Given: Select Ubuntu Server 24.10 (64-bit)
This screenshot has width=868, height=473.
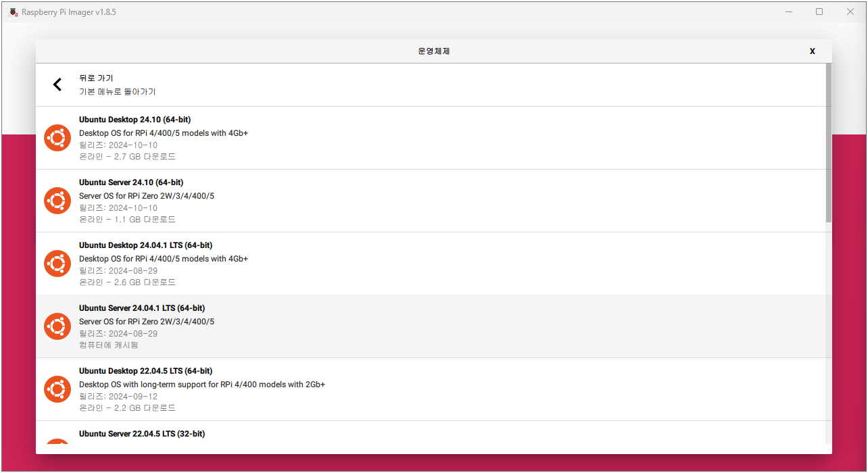Looking at the screenshot, I should coord(431,201).
